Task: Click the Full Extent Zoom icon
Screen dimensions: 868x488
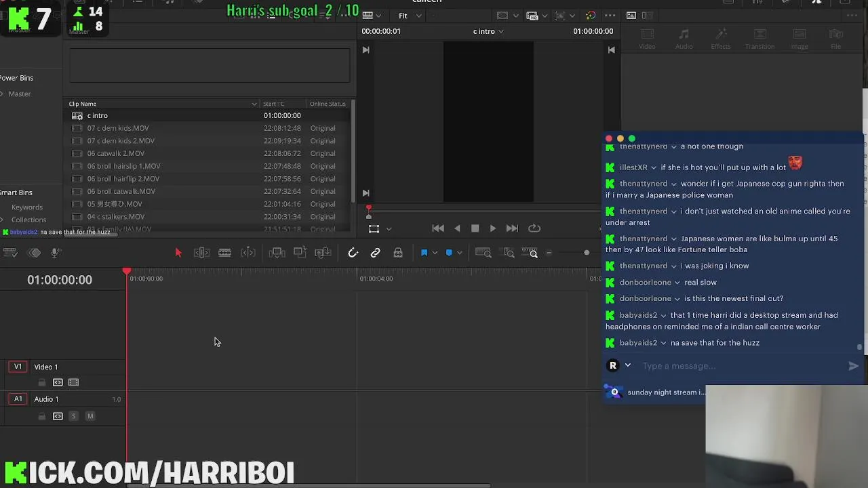Action: tap(483, 253)
